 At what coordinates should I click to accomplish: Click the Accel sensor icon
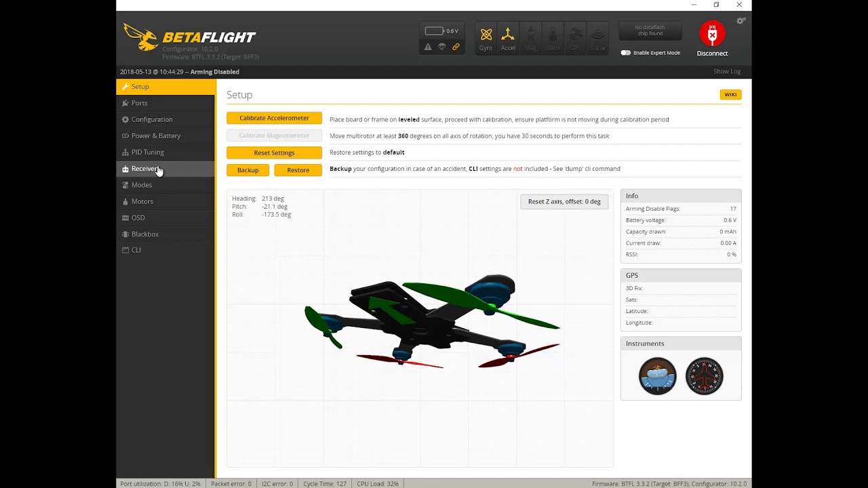(508, 39)
